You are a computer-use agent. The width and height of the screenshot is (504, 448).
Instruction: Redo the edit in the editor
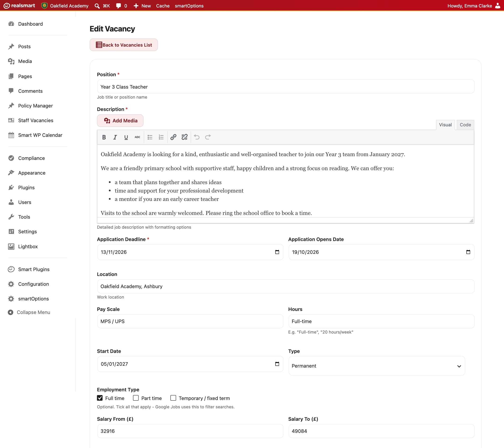click(x=208, y=137)
